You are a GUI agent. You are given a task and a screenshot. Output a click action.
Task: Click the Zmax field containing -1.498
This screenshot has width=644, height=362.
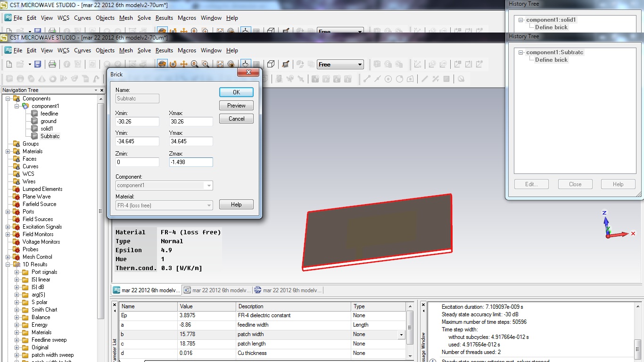click(191, 162)
